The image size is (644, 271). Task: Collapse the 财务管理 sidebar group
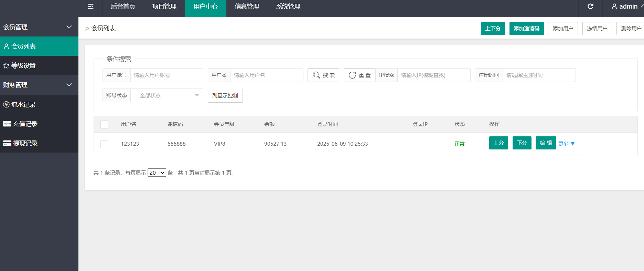tap(39, 85)
